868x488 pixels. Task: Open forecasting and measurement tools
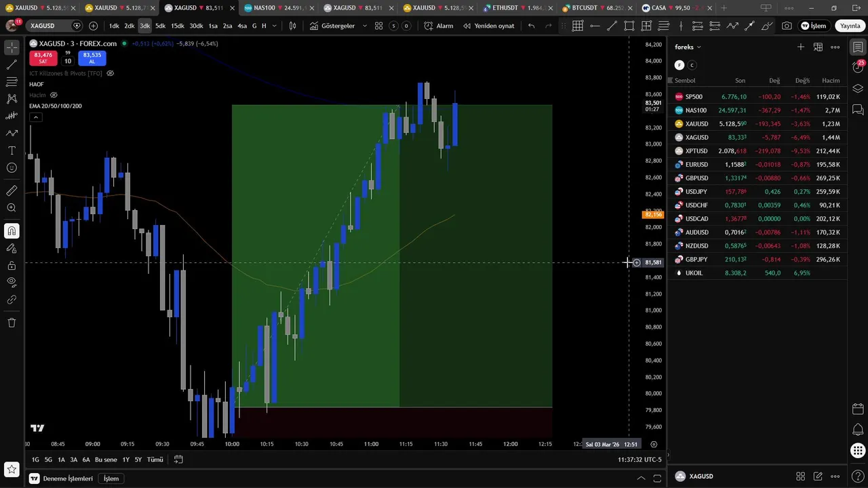(x=12, y=116)
